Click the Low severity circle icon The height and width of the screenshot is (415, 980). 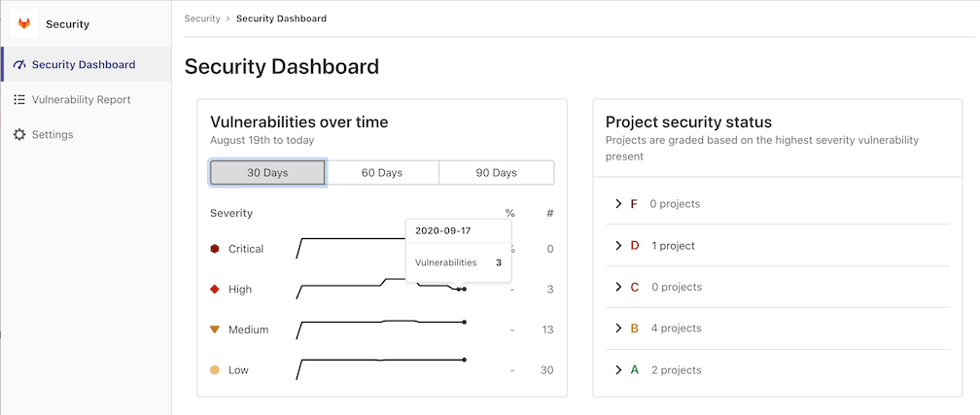215,370
